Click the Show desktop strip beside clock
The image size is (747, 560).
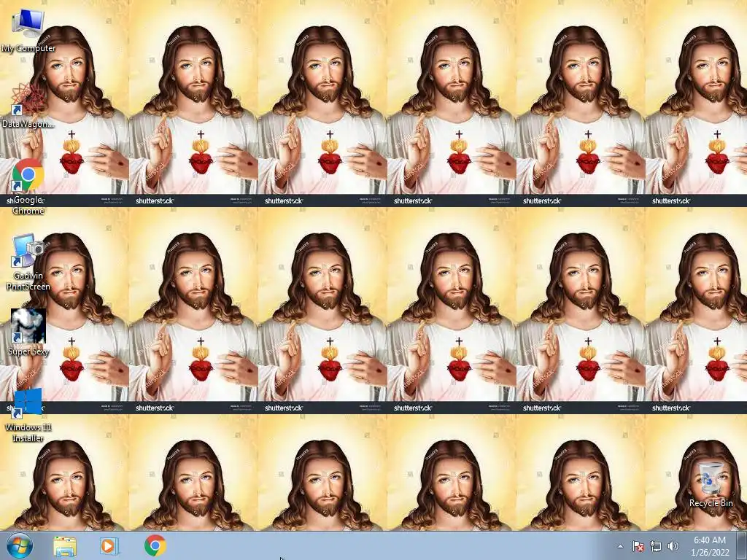pos(742,545)
